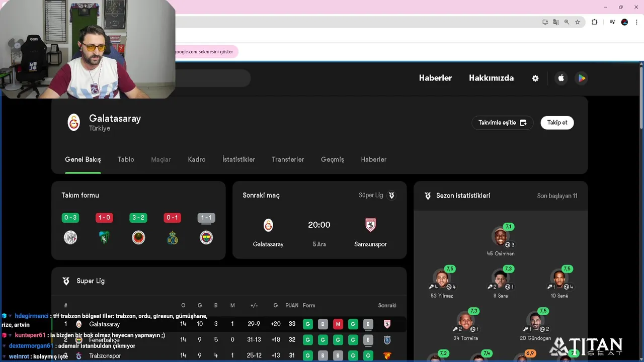Click the Fenerbahçe crest under the 1-1 result

(206, 237)
